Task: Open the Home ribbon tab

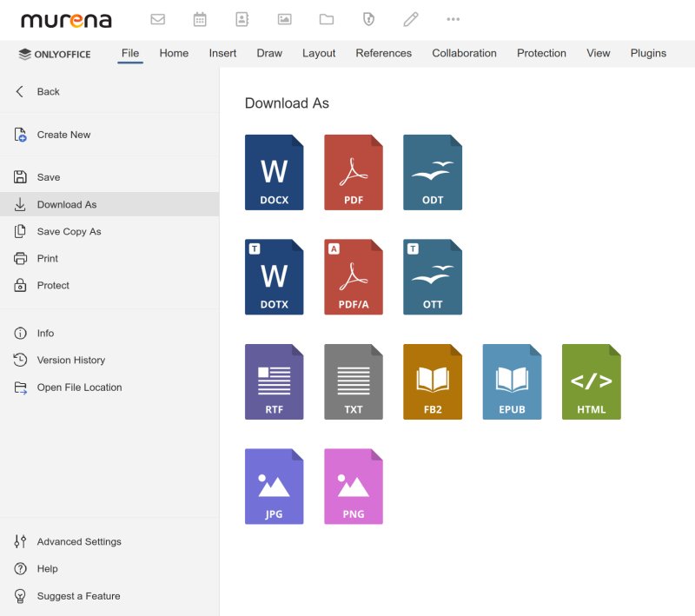Action: [174, 53]
